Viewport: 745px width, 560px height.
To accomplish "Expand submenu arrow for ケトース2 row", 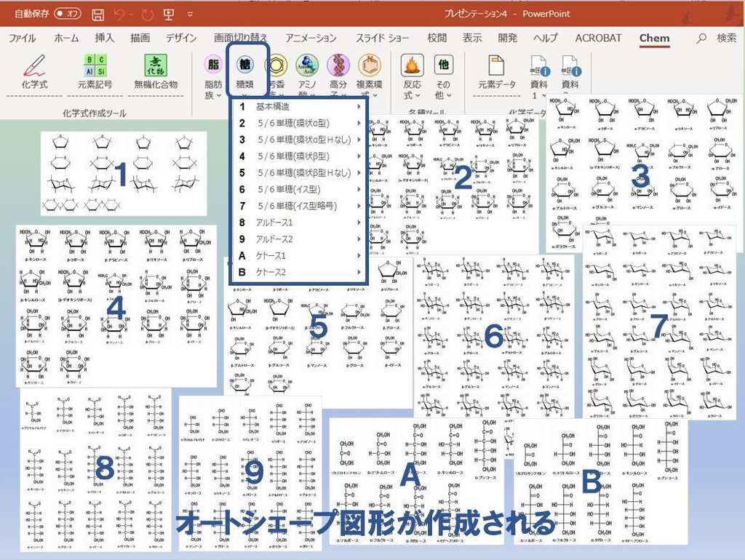I will pyautogui.click(x=359, y=272).
